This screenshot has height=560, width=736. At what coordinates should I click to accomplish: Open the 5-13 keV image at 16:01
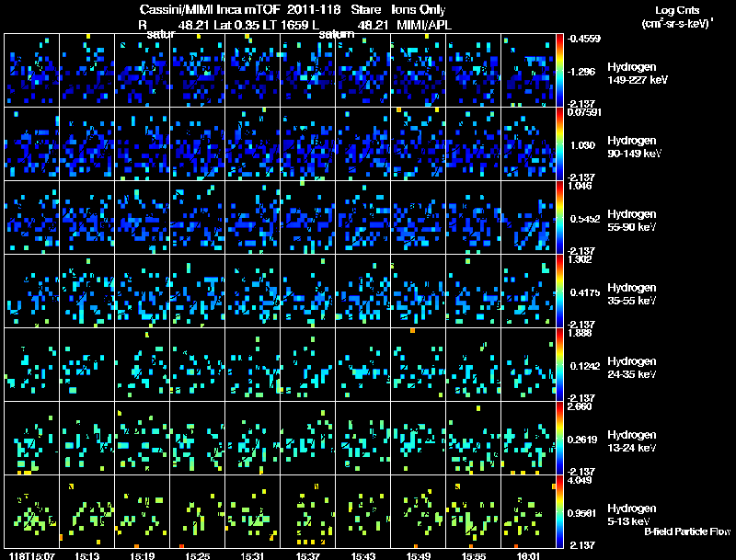[528, 511]
